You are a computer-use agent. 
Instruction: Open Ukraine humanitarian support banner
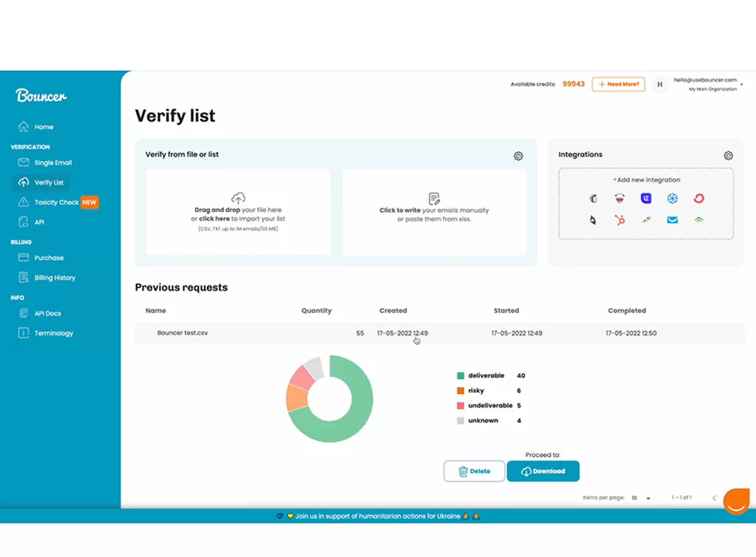(378, 516)
